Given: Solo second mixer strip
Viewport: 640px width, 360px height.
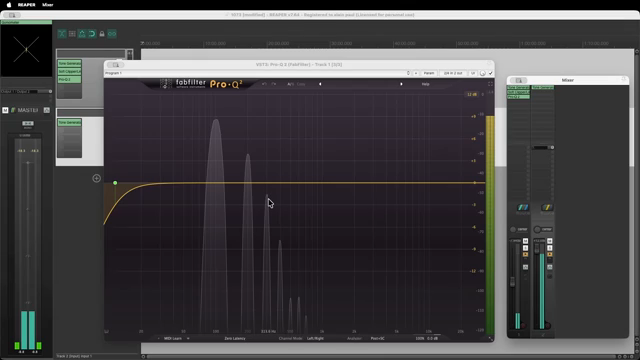Looking at the screenshot, I should pos(549,248).
